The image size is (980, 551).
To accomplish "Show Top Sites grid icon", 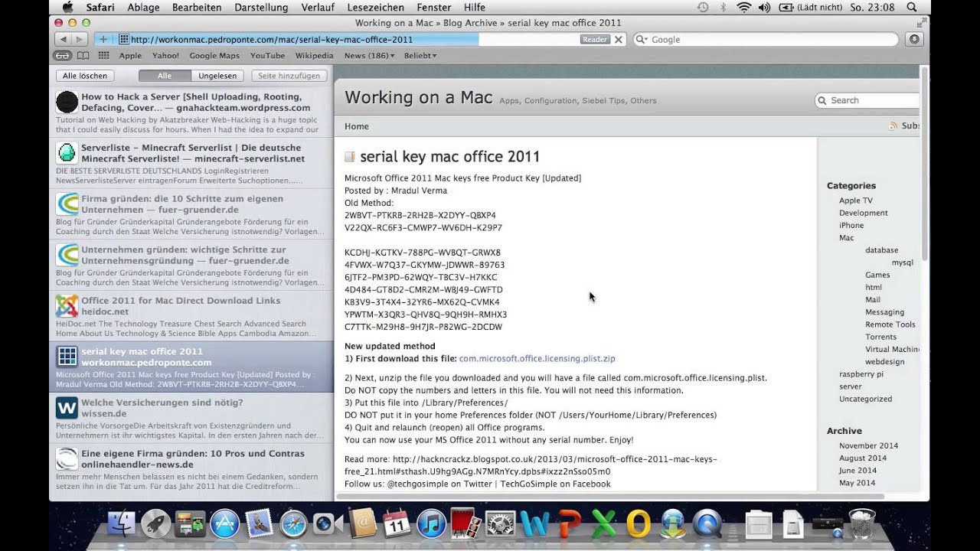I will click(104, 55).
